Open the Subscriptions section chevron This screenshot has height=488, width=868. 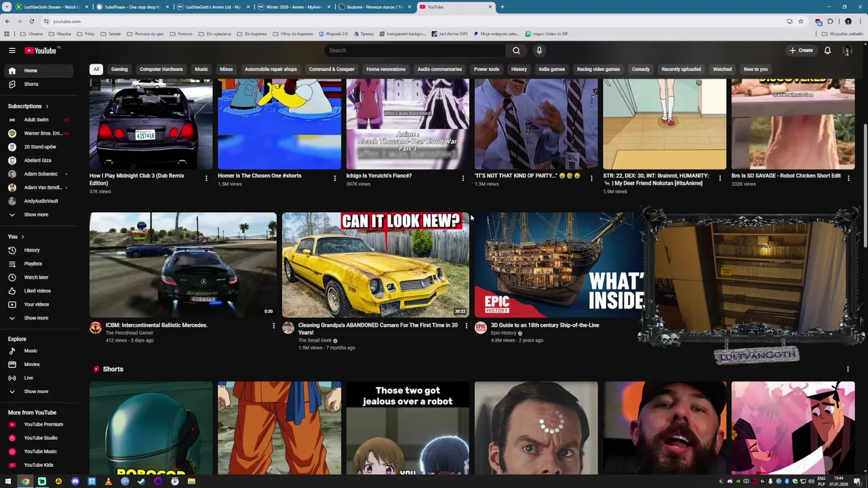[x=46, y=106]
